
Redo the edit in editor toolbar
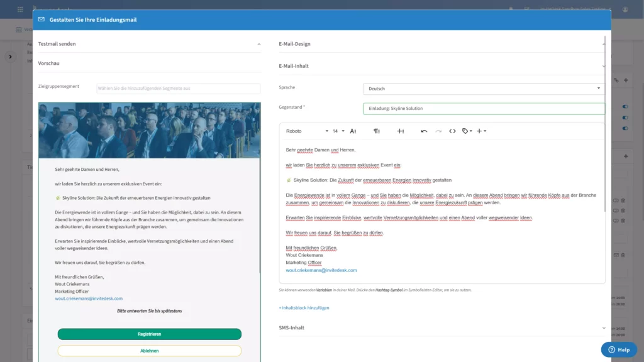coord(438,131)
